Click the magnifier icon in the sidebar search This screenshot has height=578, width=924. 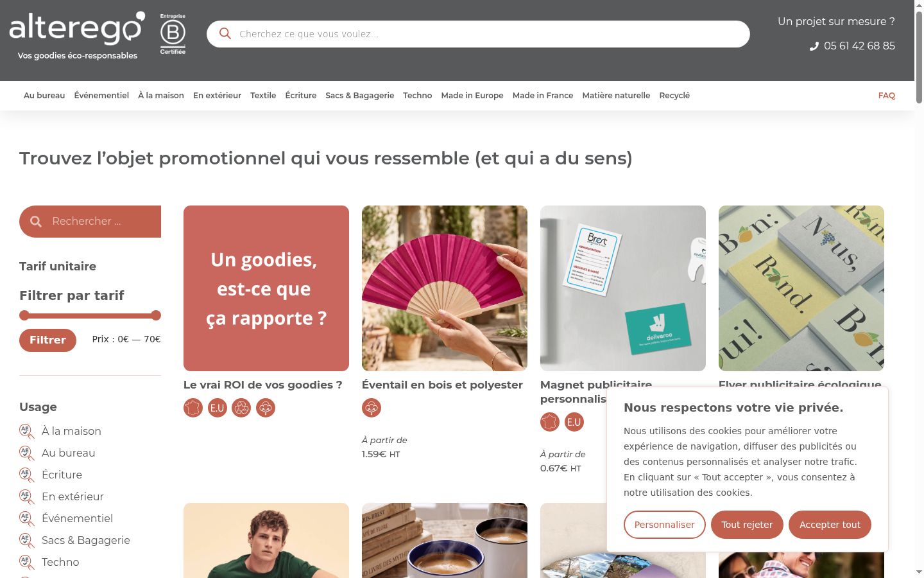[36, 222]
